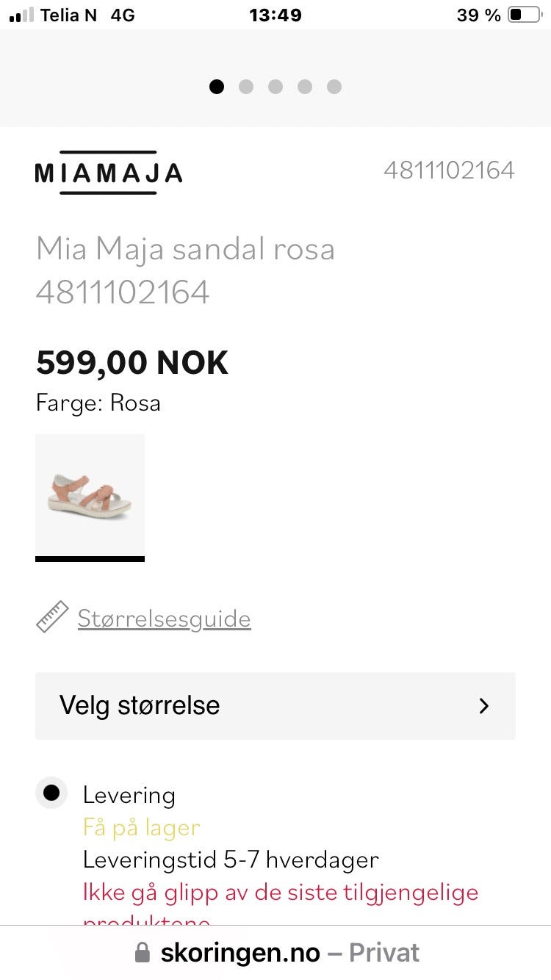Tap the article number 4811102164 at top right

[449, 170]
